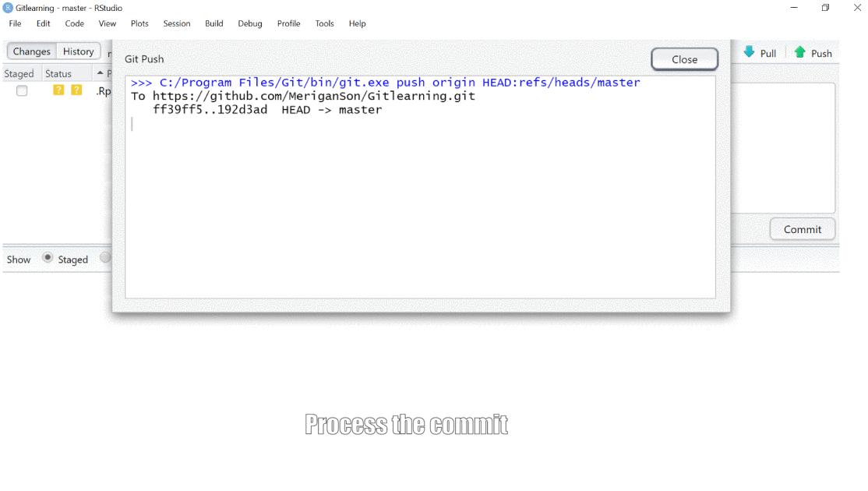Open the View menu

point(107,23)
